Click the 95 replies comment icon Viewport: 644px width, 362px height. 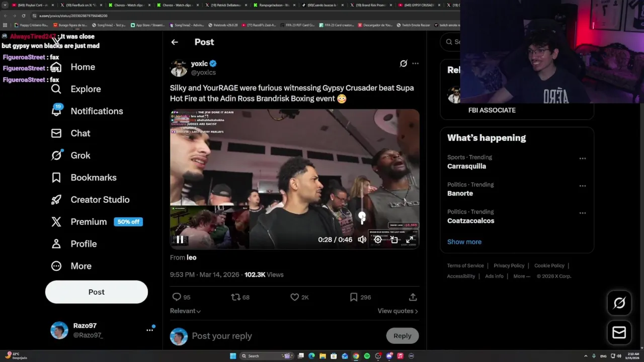tap(177, 297)
